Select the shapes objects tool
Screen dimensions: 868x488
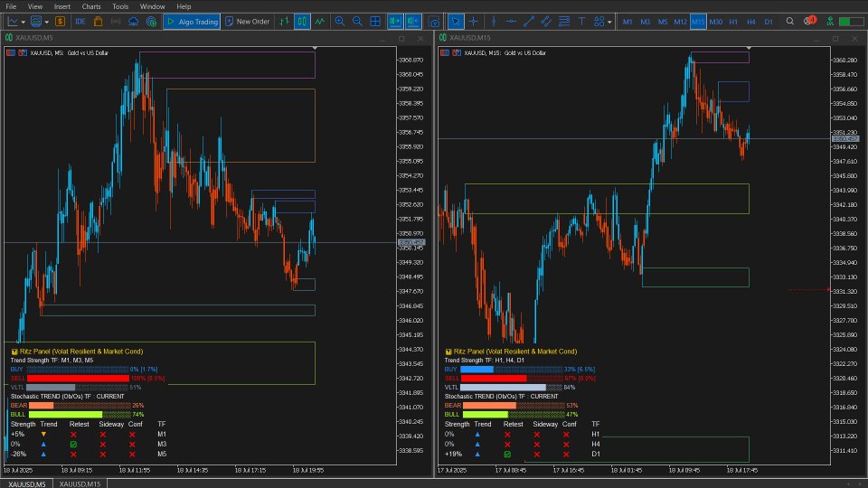599,22
